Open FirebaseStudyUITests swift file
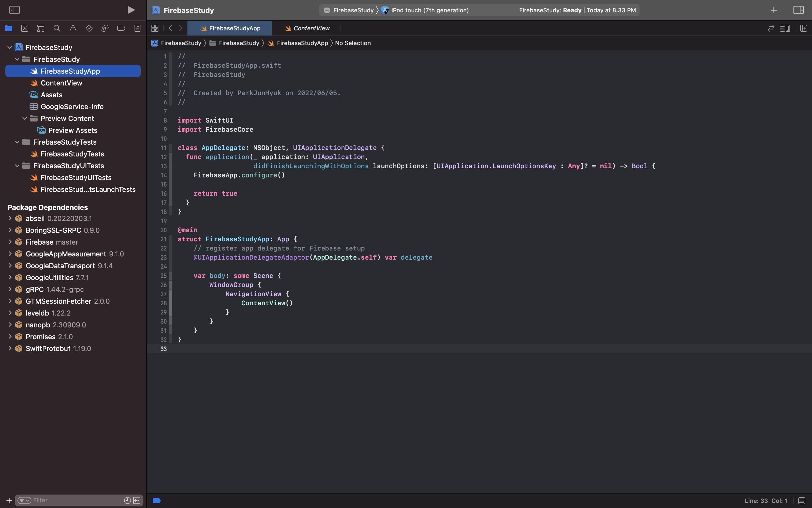The width and height of the screenshot is (812, 508). click(x=73, y=177)
